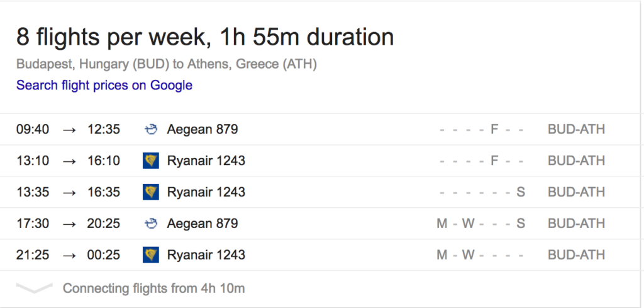Click Ryanair logo on 13:10 flight
Image resolution: width=644 pixels, height=308 pixels.
pos(151,161)
